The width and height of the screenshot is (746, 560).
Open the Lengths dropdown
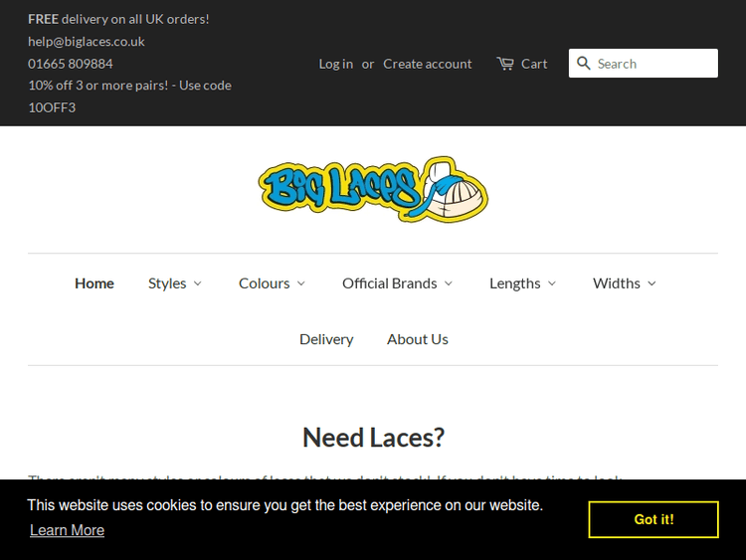522,283
